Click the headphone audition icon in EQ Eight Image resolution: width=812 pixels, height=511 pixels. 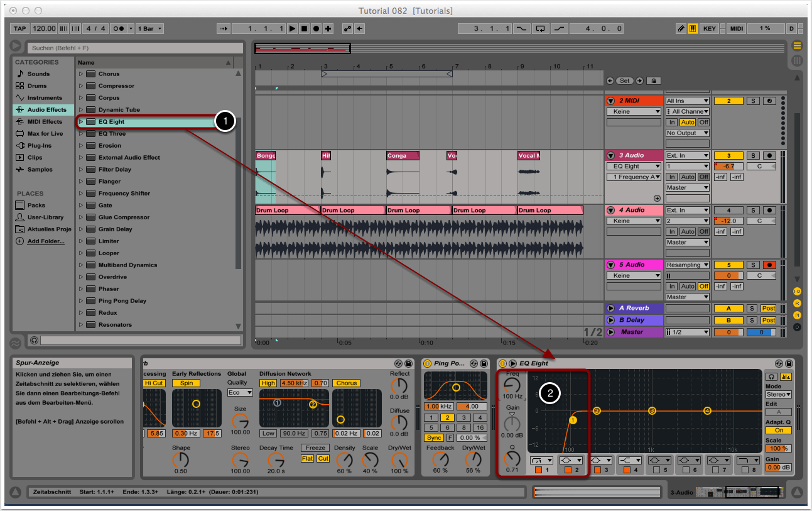pos(771,377)
